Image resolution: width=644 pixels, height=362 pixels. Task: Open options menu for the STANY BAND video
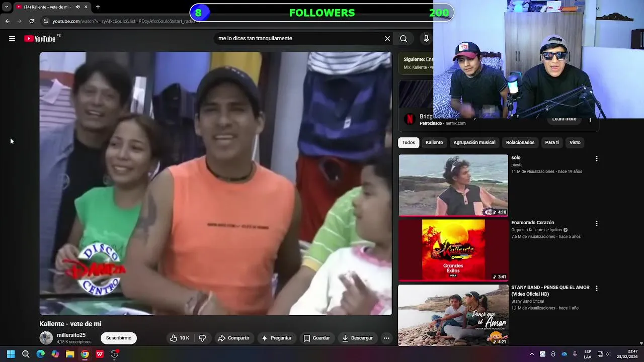coord(597,288)
